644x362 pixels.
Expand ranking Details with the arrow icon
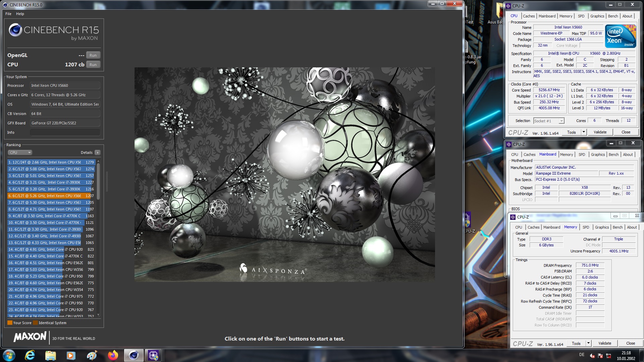(x=98, y=153)
